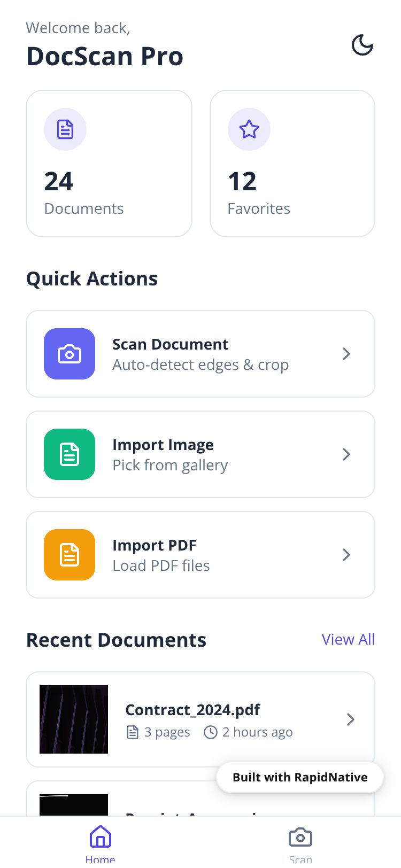Select the Home tab label
This screenshot has width=401, height=868.
pos(100,858)
